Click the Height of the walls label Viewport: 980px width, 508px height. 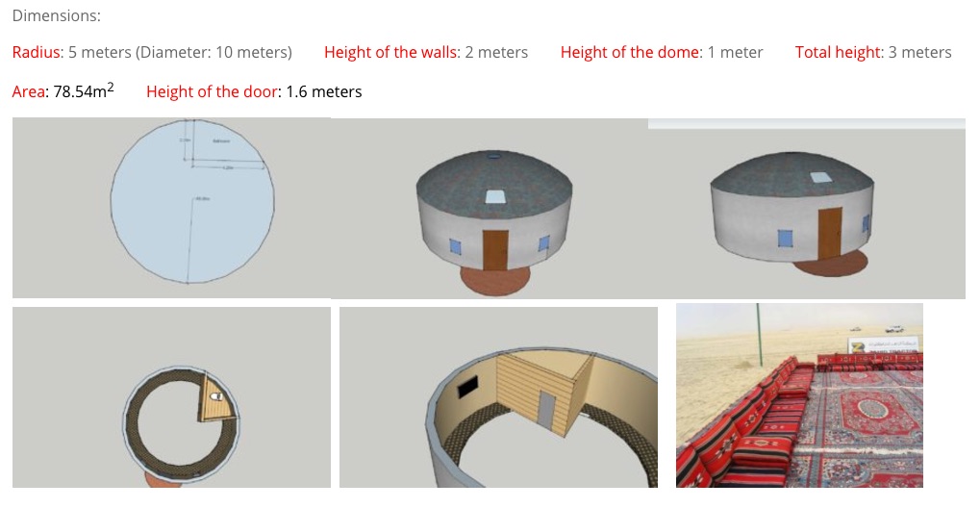click(390, 52)
